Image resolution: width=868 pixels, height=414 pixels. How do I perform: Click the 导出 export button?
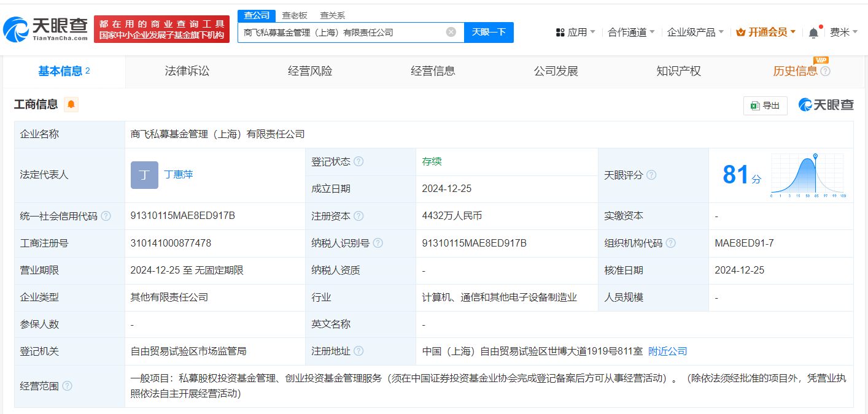(x=765, y=105)
